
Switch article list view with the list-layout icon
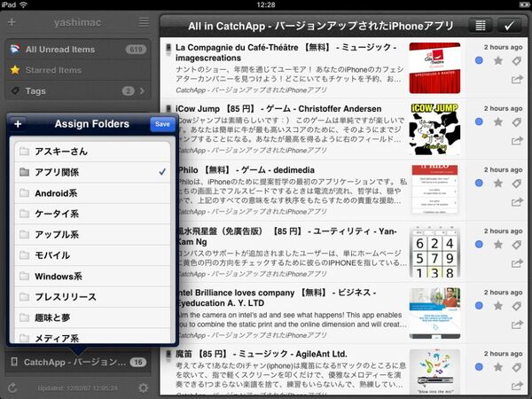[x=480, y=26]
